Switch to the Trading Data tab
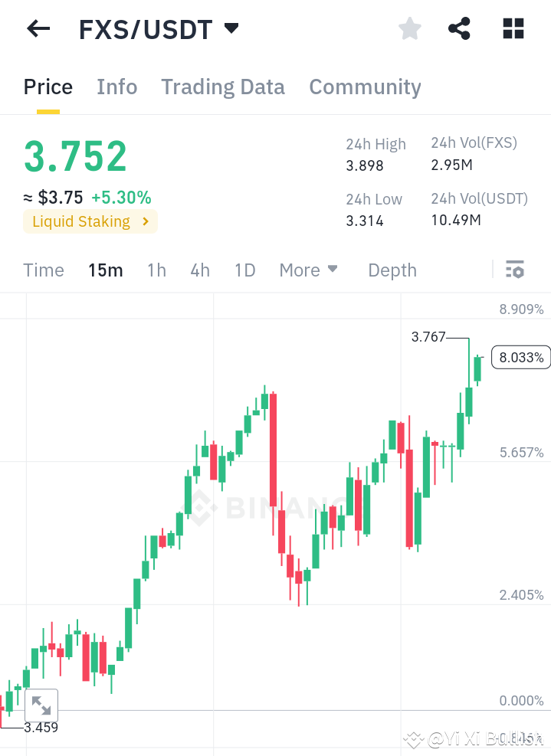 click(x=222, y=87)
